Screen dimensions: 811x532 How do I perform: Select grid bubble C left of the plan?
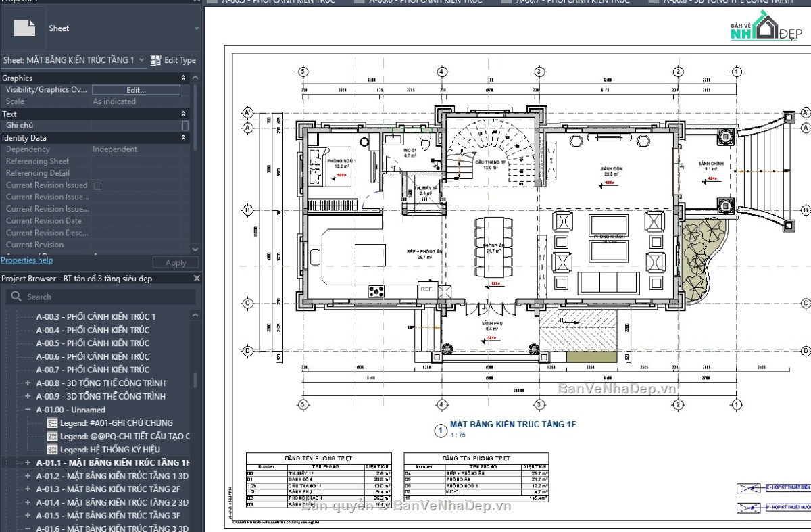(x=247, y=303)
